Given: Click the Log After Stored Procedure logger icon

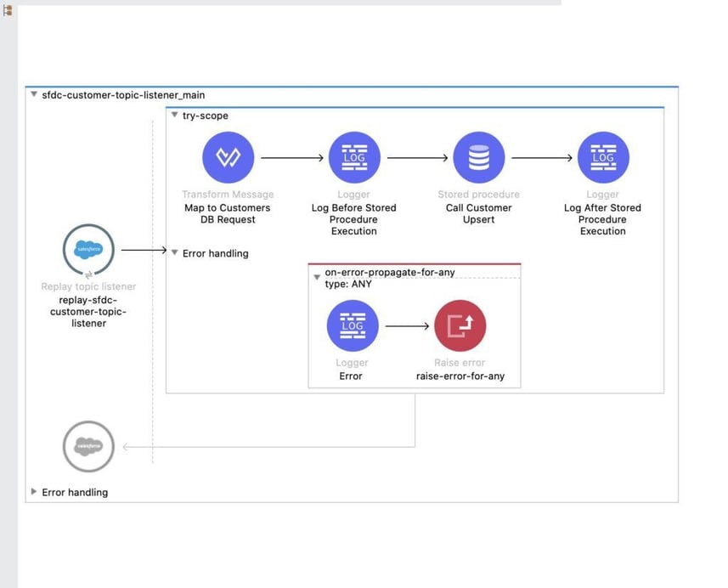Looking at the screenshot, I should click(x=603, y=157).
